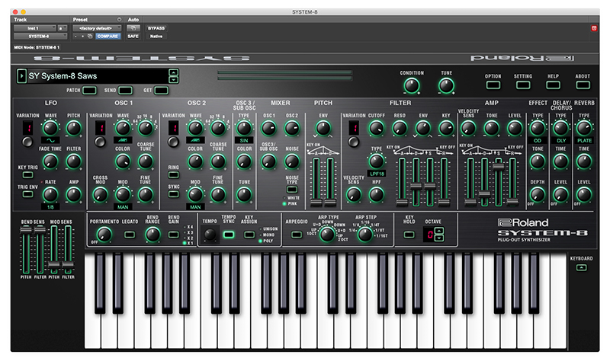
Task: Click the Safe button
Action: tap(133, 36)
